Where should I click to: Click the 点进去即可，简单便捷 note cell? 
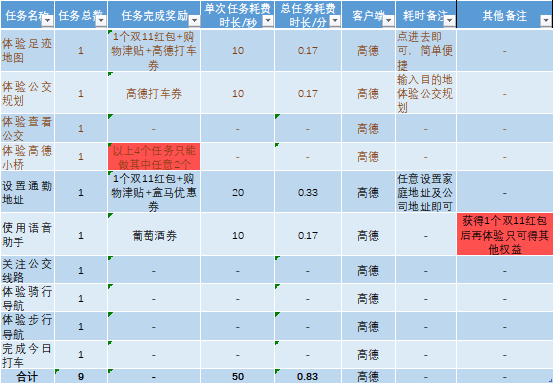426,51
